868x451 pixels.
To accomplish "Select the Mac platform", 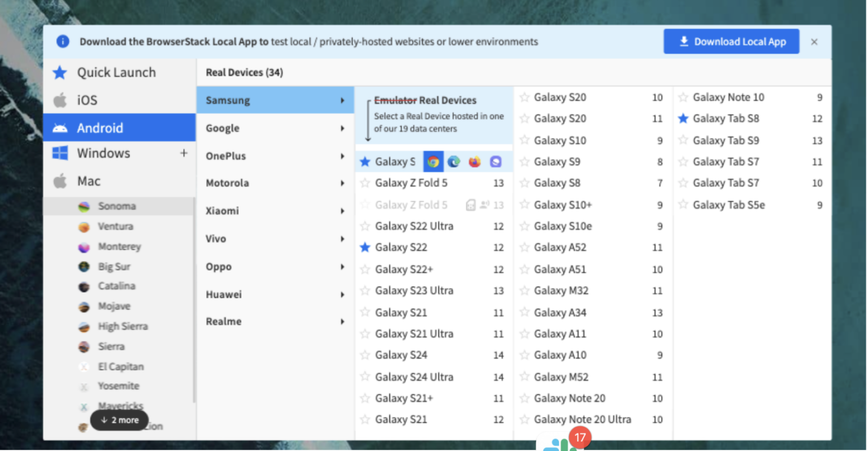I will tap(120, 181).
